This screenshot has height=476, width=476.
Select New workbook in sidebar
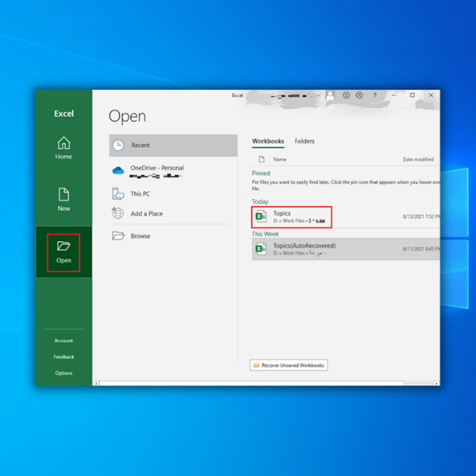63,199
